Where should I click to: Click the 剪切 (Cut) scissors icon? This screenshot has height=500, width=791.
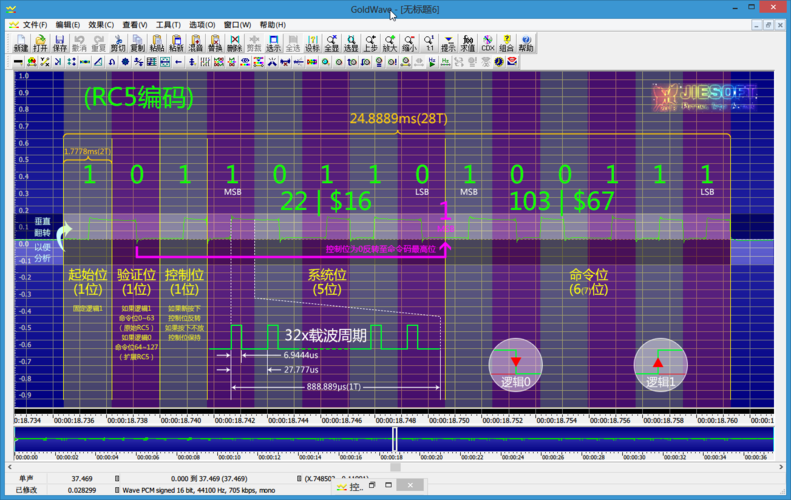tap(118, 43)
